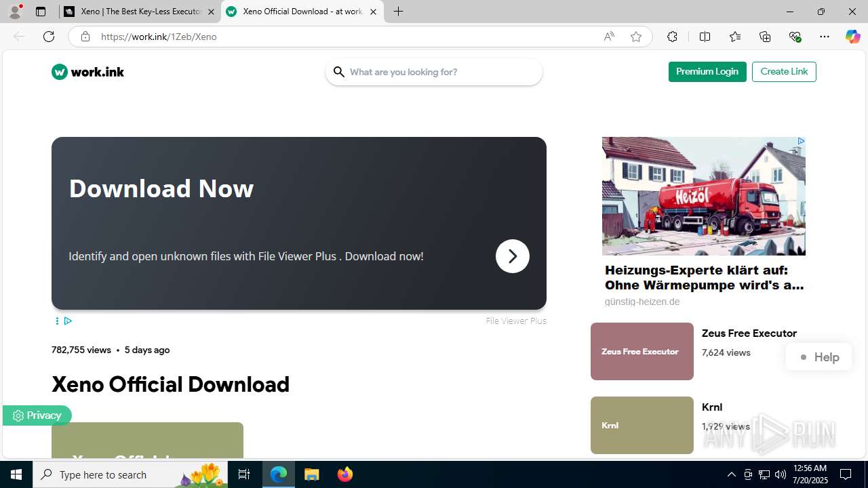The height and width of the screenshot is (488, 868).
Task: Launch Firefox from the taskbar
Action: click(344, 474)
